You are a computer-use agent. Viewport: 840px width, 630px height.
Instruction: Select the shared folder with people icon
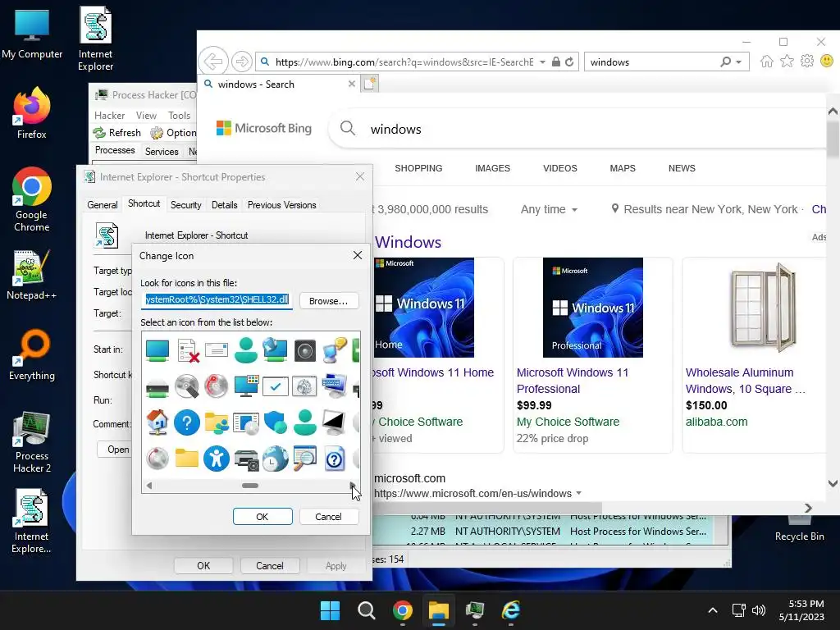pos(217,422)
